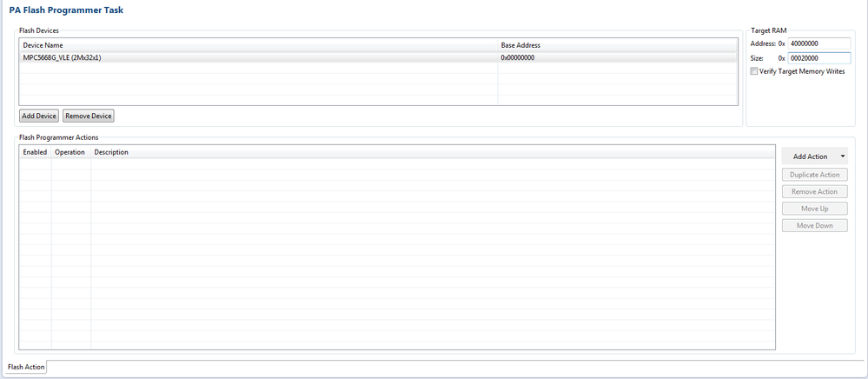This screenshot has height=379, width=868.
Task: Click the base address 0x00000000 cell
Action: tap(617, 57)
